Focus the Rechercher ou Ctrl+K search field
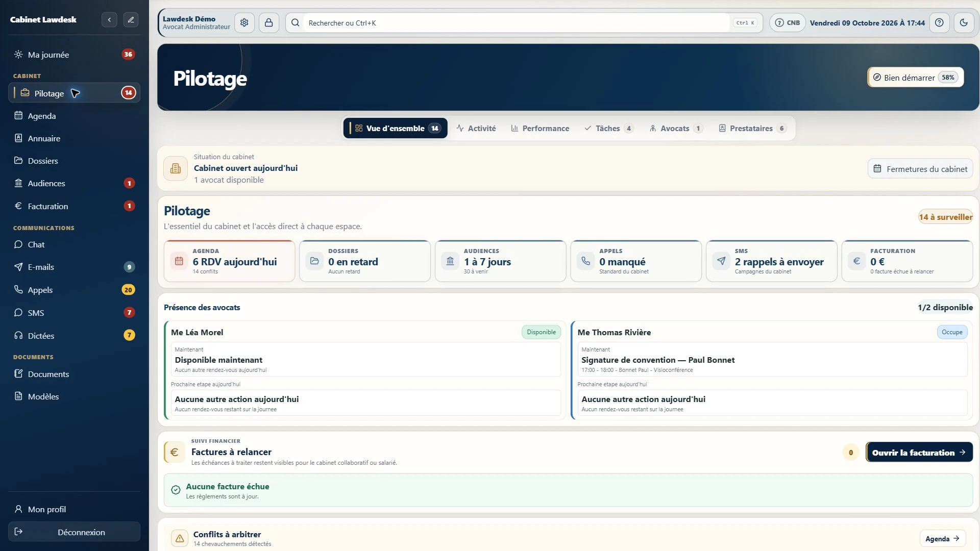The image size is (980, 551). pos(524,23)
